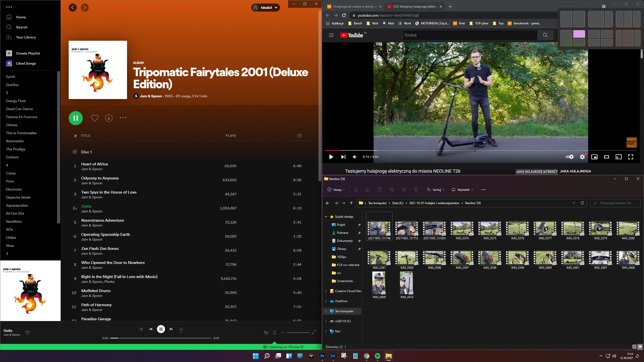Toggle YouTube autoplay switch
The height and width of the screenshot is (362, 644).
point(570,157)
